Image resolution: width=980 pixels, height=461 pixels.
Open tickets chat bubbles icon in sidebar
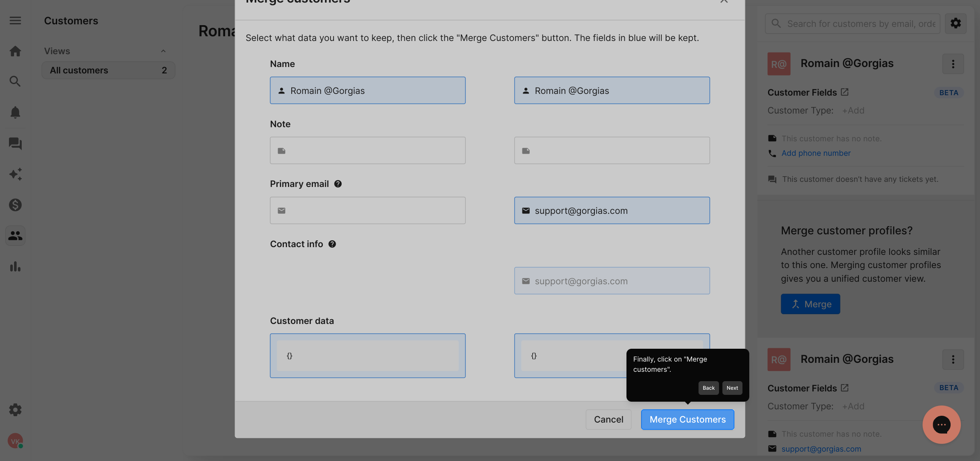(15, 143)
